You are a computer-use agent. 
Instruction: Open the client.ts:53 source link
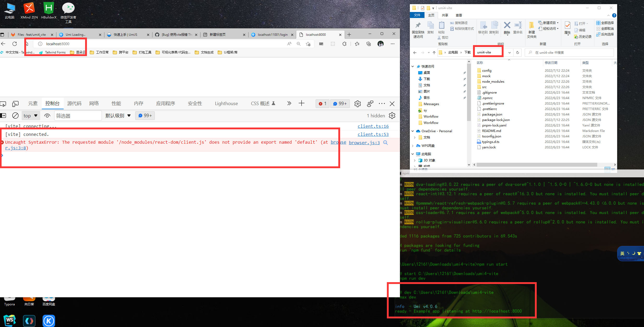tap(373, 134)
